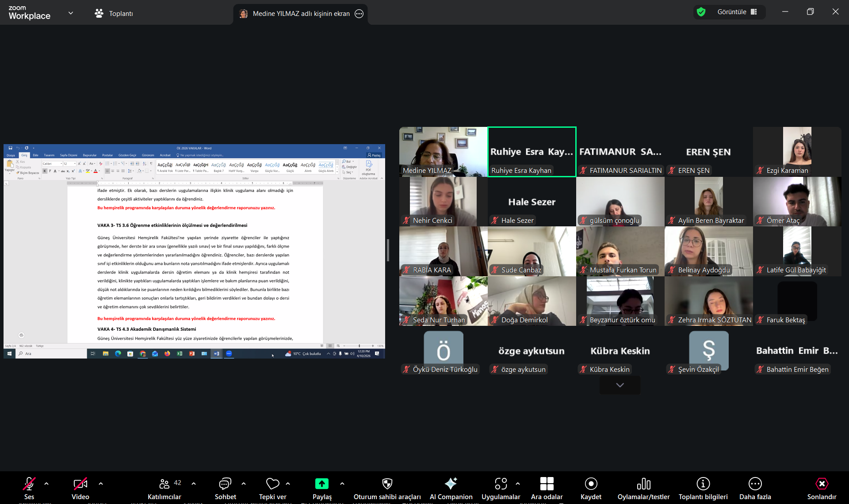Launch AI Companion

pyautogui.click(x=451, y=484)
